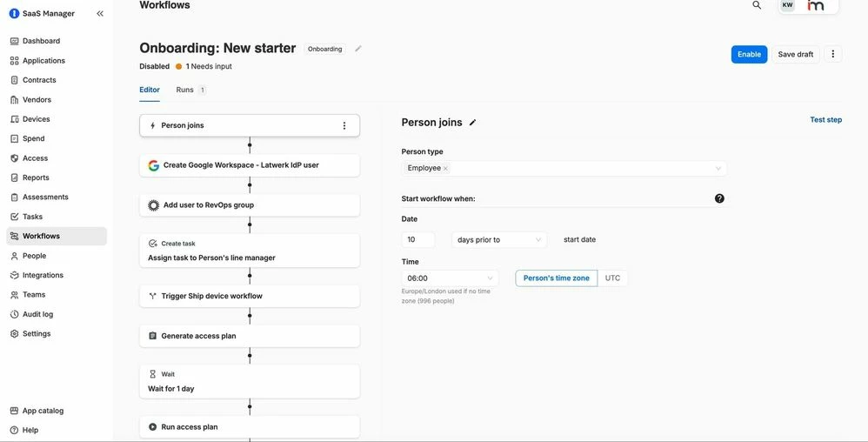Click the Reports icon in sidebar
This screenshot has width=868, height=442.
(15, 177)
